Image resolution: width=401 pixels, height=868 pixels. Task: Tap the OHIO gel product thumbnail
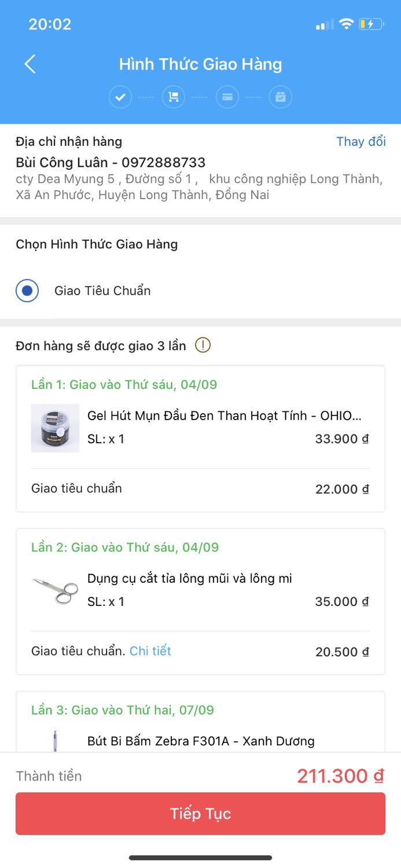point(55,428)
